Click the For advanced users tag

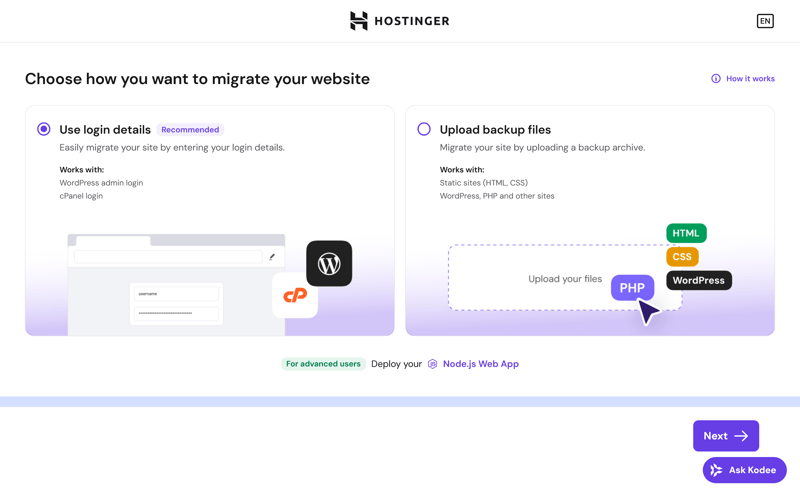tap(323, 364)
